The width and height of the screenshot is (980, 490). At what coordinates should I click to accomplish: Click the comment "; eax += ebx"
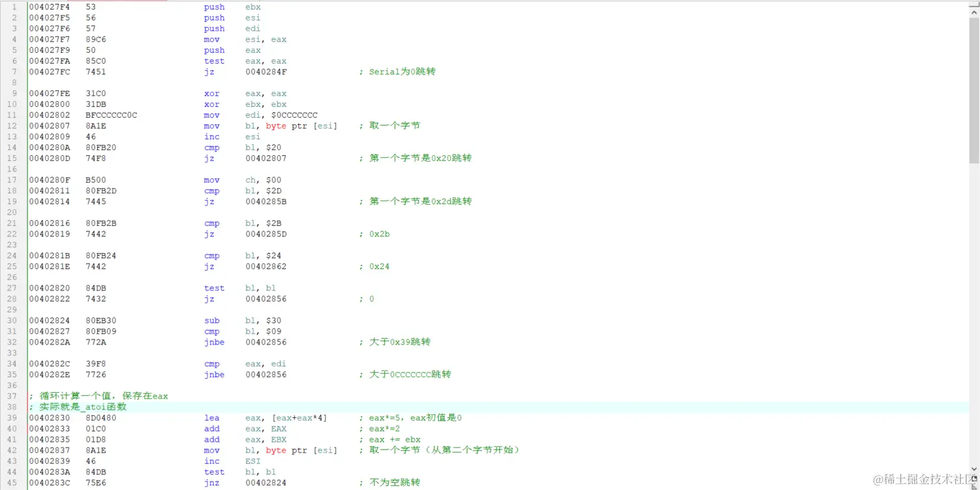point(390,440)
